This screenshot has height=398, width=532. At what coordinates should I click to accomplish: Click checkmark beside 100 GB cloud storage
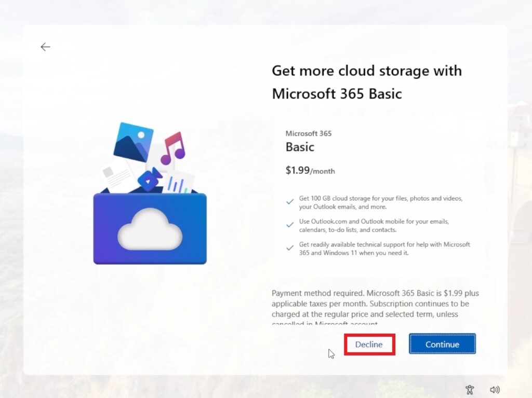pyautogui.click(x=290, y=202)
